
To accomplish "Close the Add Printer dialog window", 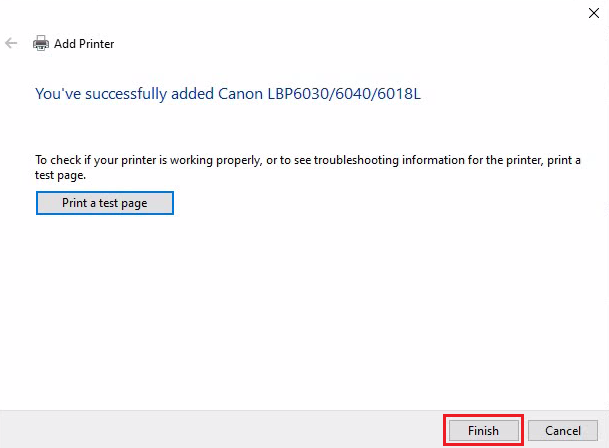I will [593, 13].
